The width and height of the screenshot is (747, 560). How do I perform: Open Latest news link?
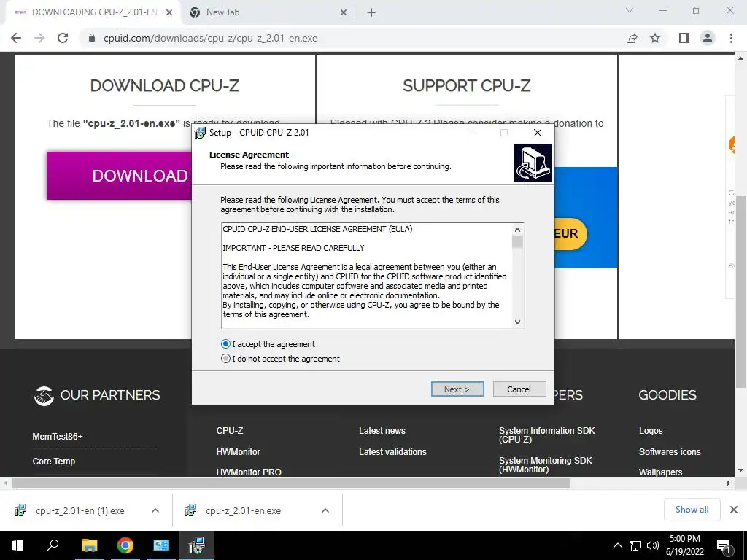tap(382, 430)
